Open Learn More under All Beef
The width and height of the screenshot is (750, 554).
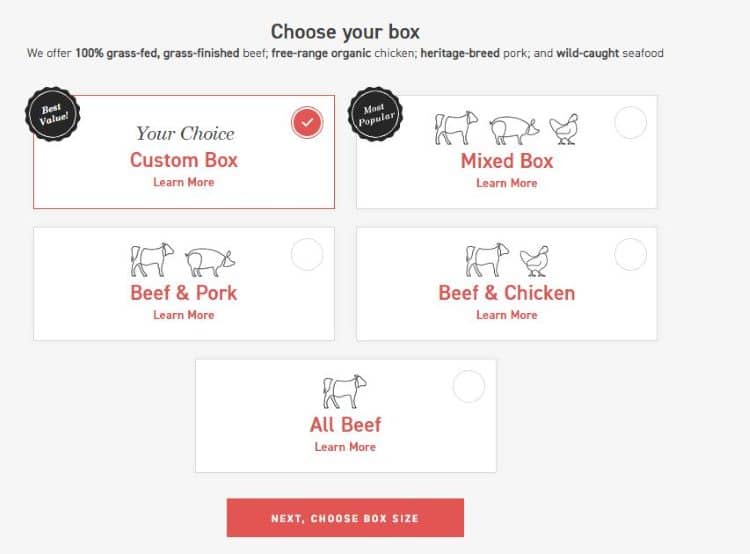[345, 447]
